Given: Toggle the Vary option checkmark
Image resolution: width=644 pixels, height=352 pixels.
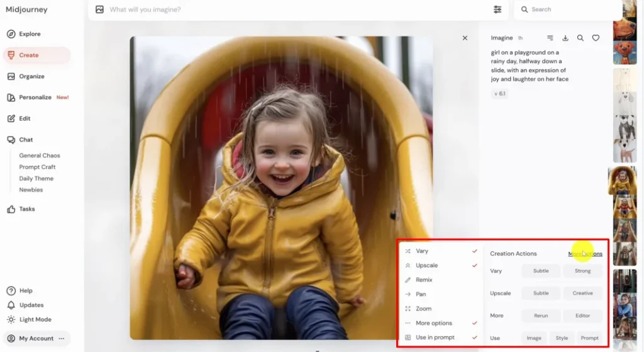Looking at the screenshot, I should click(x=474, y=251).
